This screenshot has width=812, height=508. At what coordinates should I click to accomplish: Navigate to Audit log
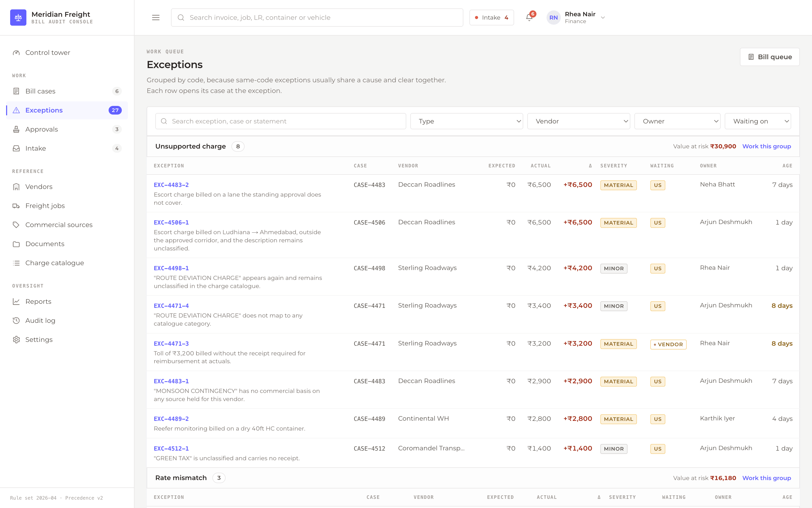click(x=67, y=321)
